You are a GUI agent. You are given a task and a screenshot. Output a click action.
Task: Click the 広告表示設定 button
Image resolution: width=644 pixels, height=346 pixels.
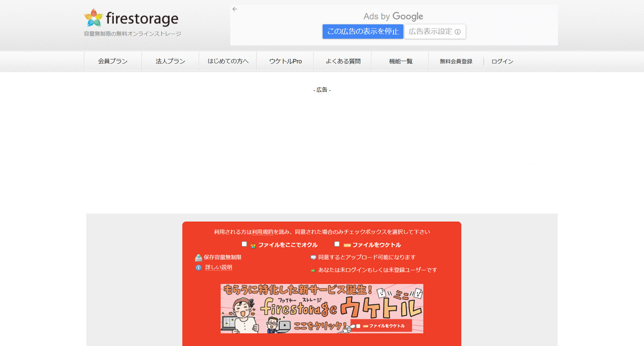pos(435,32)
